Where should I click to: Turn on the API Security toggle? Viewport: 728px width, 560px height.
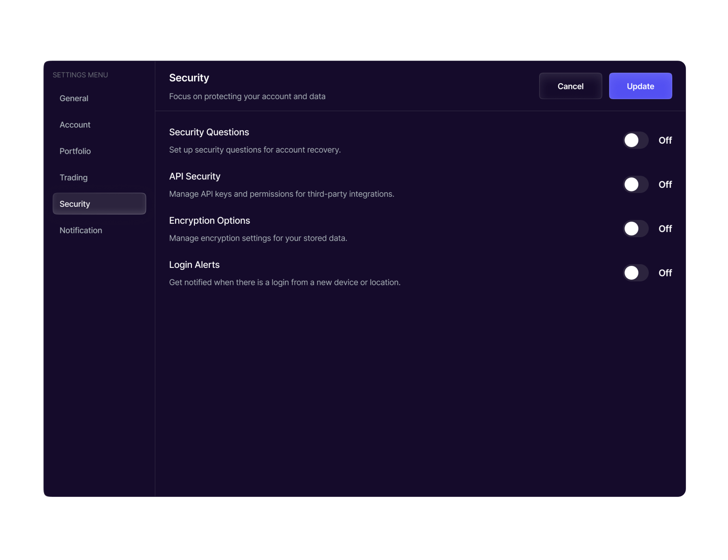click(635, 185)
